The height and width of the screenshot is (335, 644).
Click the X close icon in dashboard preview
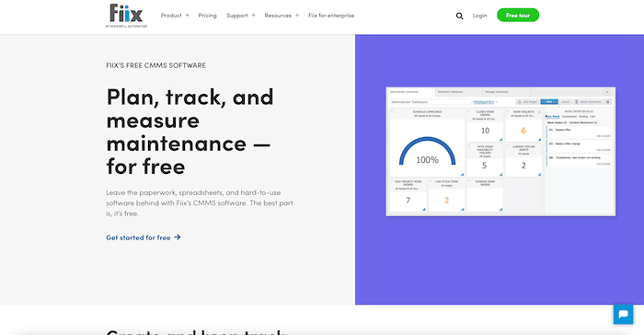point(607,92)
